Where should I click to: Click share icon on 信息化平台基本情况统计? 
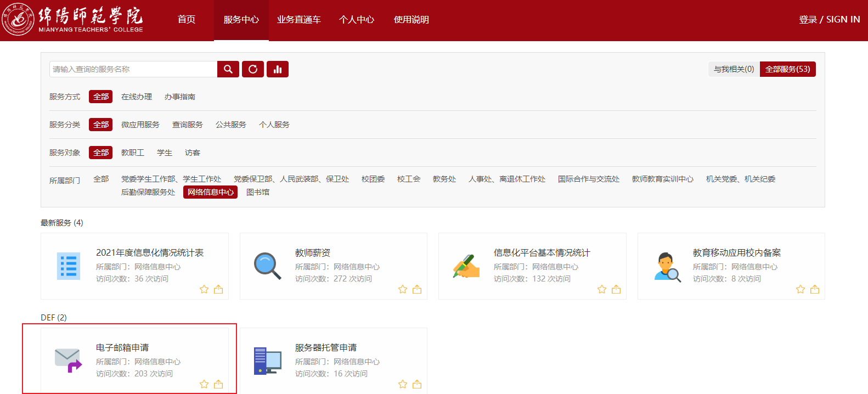tap(616, 289)
